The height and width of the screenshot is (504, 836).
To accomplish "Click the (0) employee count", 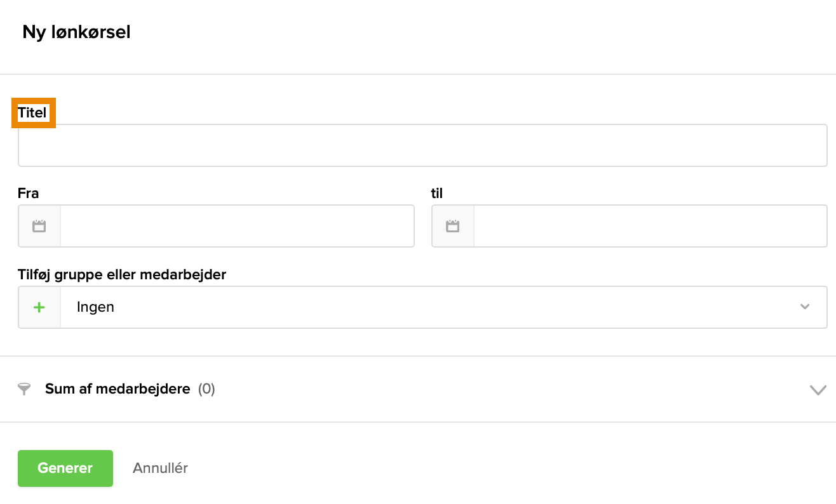I will pyautogui.click(x=206, y=389).
